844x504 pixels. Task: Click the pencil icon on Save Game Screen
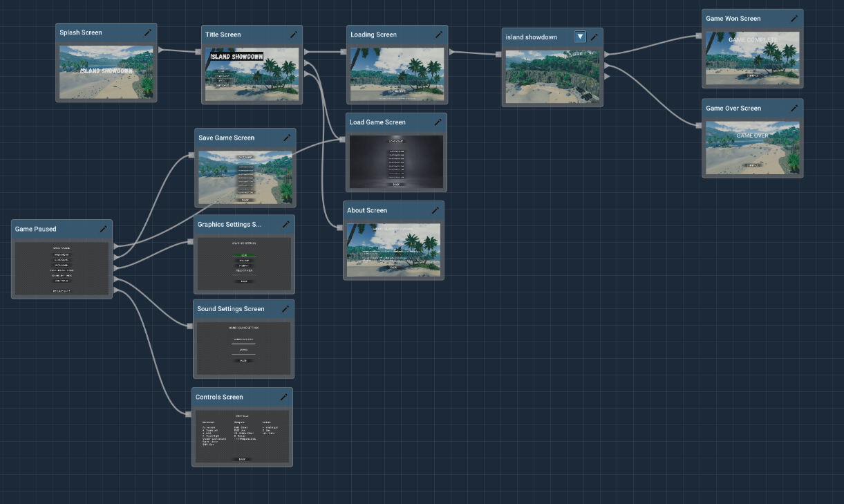click(x=287, y=138)
